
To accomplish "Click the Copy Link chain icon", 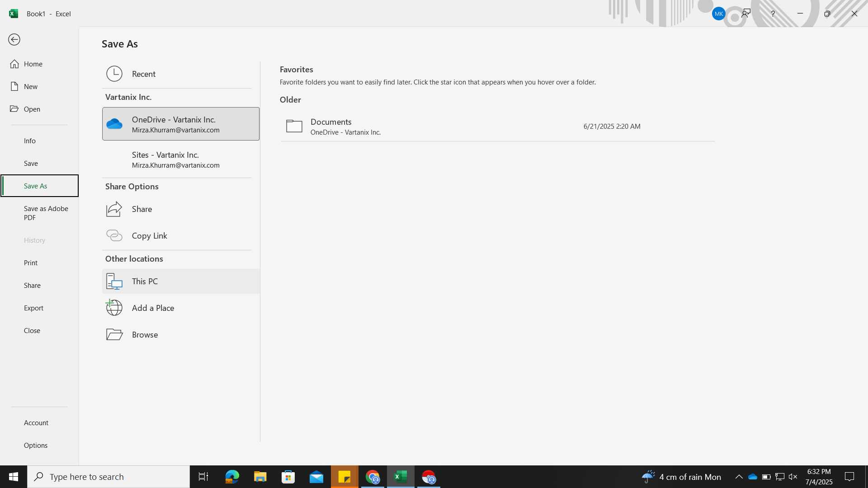I will [x=114, y=235].
